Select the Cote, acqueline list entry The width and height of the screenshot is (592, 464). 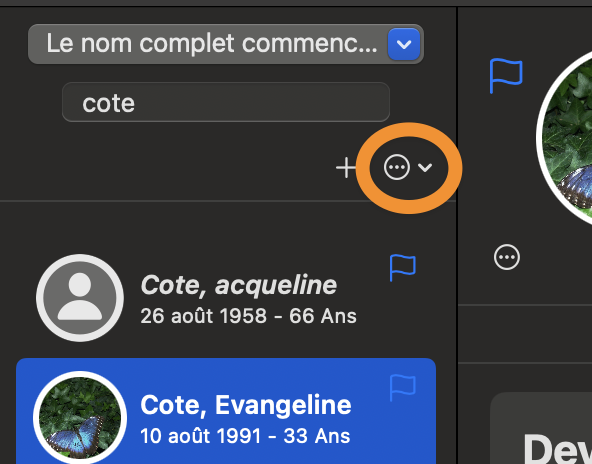click(226, 298)
